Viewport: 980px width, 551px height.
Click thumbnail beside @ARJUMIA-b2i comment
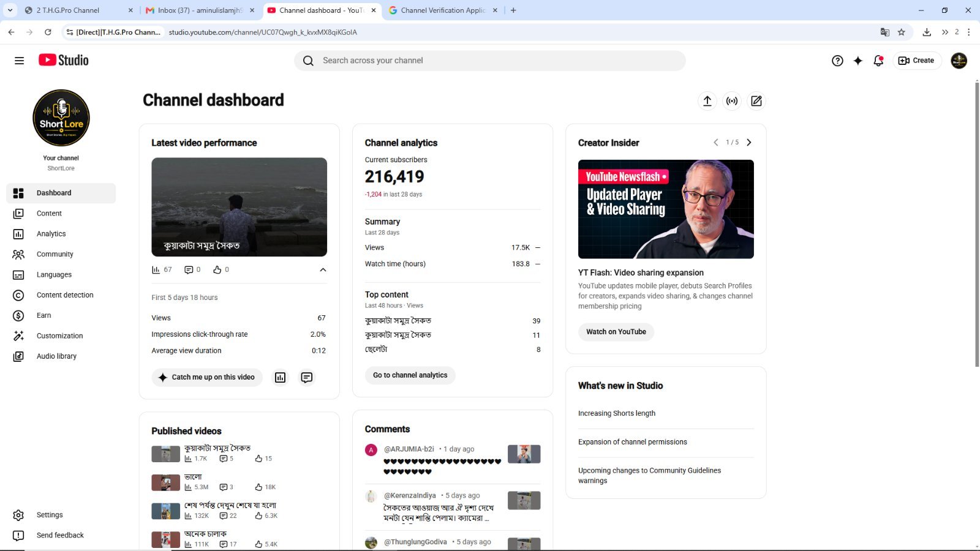[524, 454]
